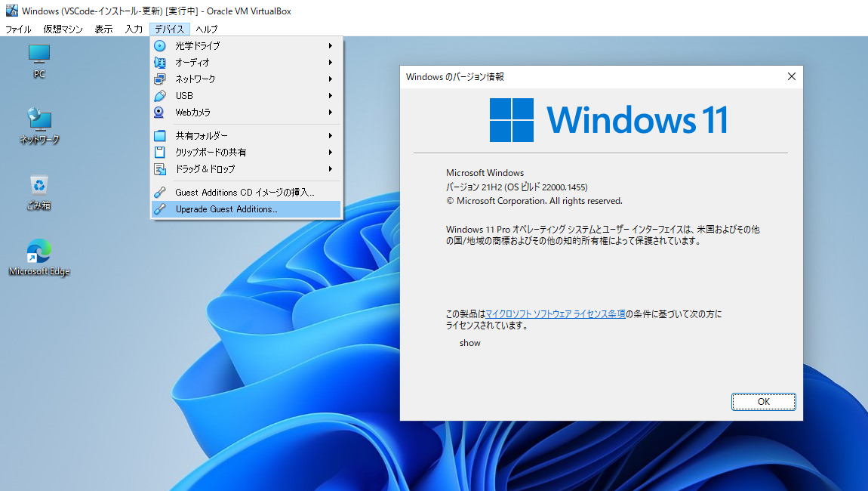Select オーディオ menu entry
This screenshot has height=491, width=868.
click(246, 63)
